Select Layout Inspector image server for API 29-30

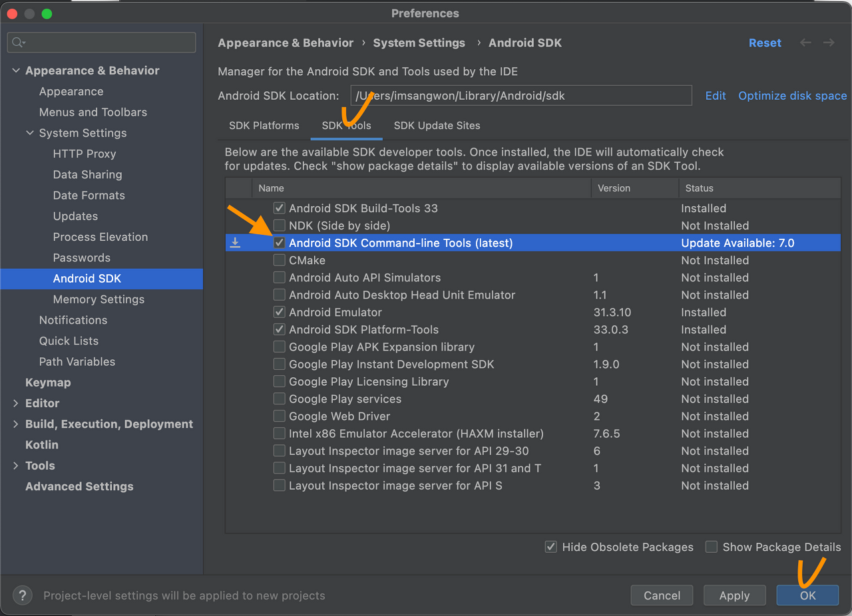pyautogui.click(x=533, y=450)
